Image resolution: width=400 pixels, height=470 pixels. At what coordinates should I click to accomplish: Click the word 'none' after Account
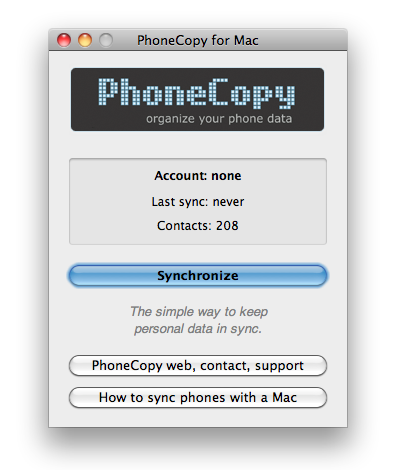click(x=226, y=176)
